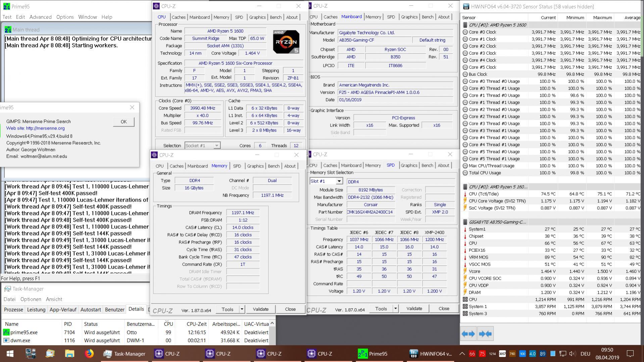Image resolution: width=644 pixels, height=362 pixels.
Task: Open File Explorer from the taskbar
Action: (x=69, y=354)
